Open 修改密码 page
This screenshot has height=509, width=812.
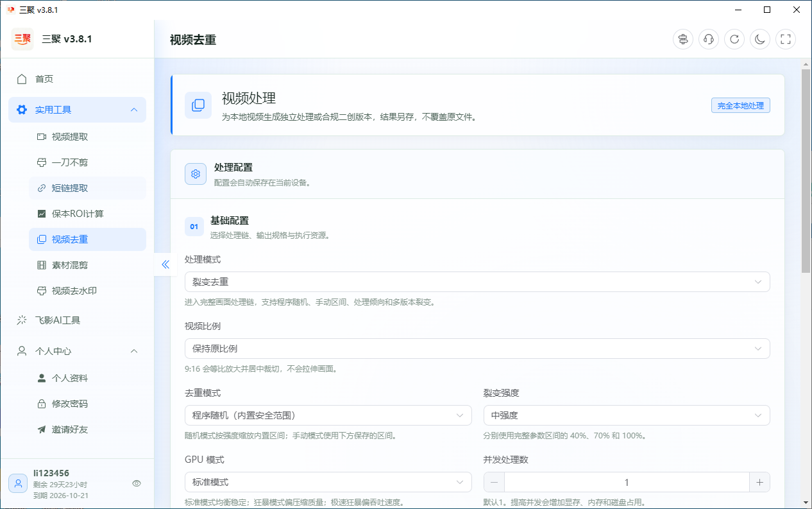pos(87,404)
